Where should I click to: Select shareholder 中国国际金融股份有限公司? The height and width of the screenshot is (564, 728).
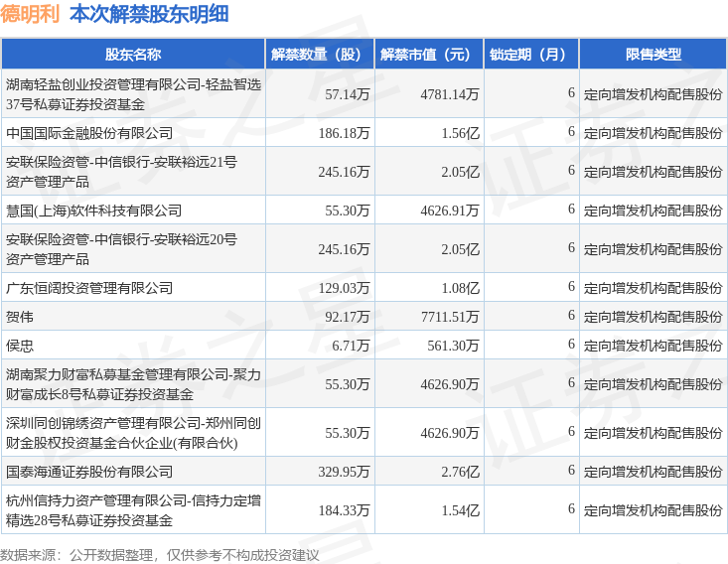tap(89, 133)
